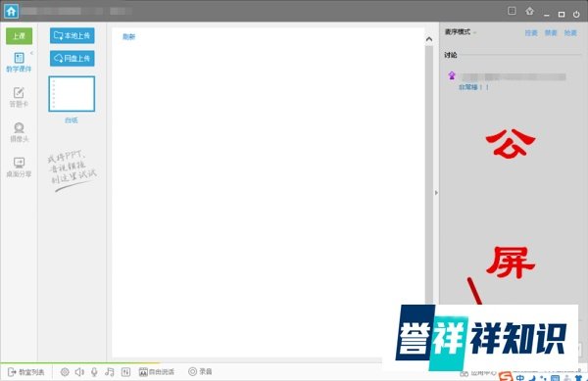Start 桌面分享 desktop sharing
Image resolution: width=588 pixels, height=381 pixels.
click(19, 167)
